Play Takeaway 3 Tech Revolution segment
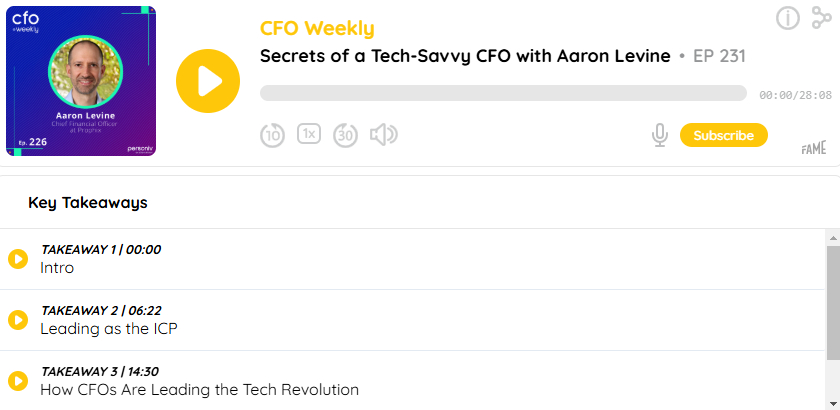Image resolution: width=840 pixels, height=410 pixels. tap(18, 381)
